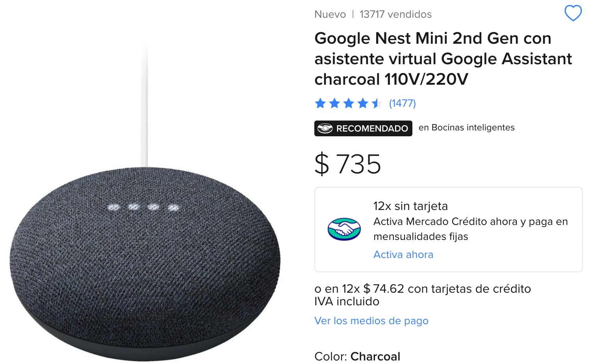Click the half-filled fifth rating star
The width and height of the screenshot is (605, 364).
(x=377, y=104)
